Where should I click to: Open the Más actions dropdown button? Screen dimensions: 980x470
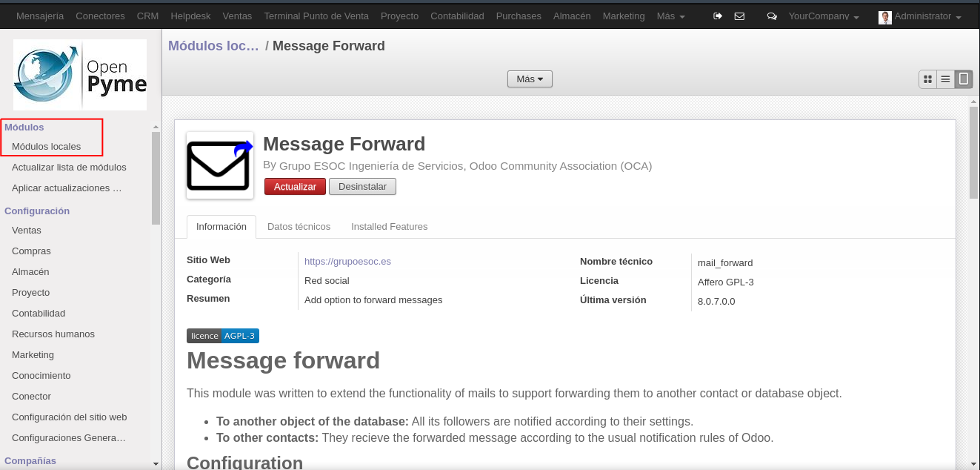pyautogui.click(x=530, y=79)
